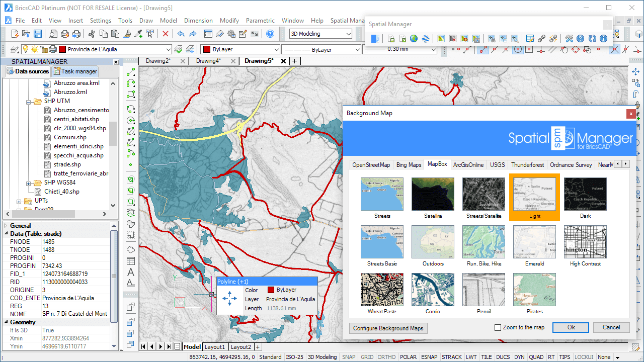Click the blue panel icon in Spatial Manager toolbar
This screenshot has height=362, width=644.
(375, 38)
